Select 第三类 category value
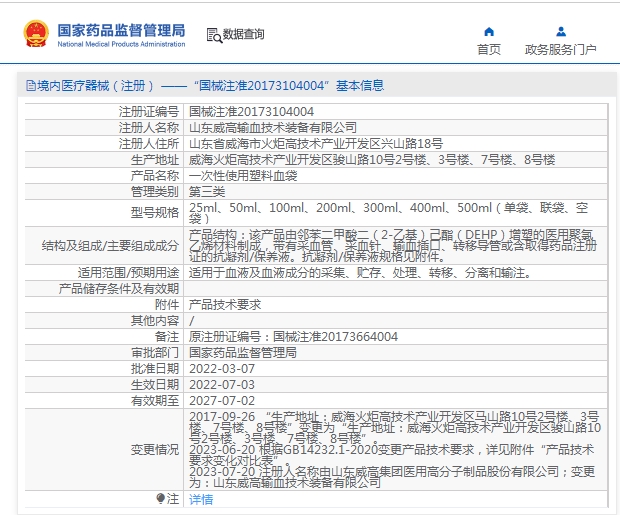 (207, 191)
